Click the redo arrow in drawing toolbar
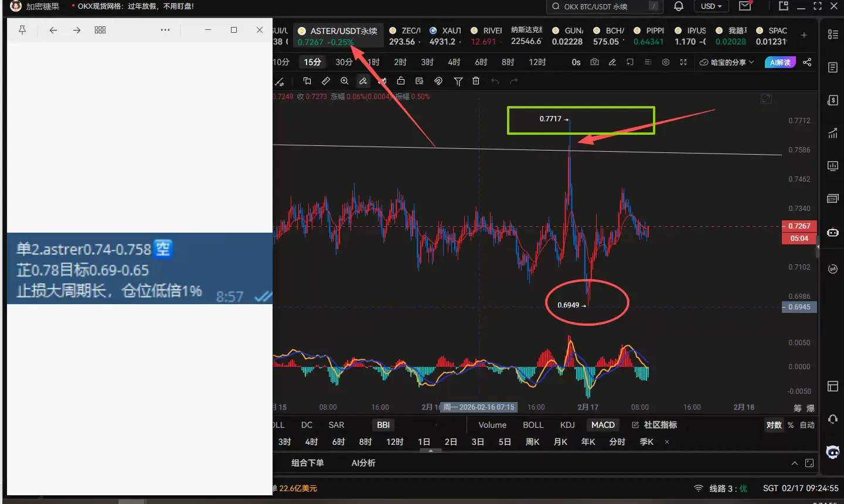 coord(513,81)
